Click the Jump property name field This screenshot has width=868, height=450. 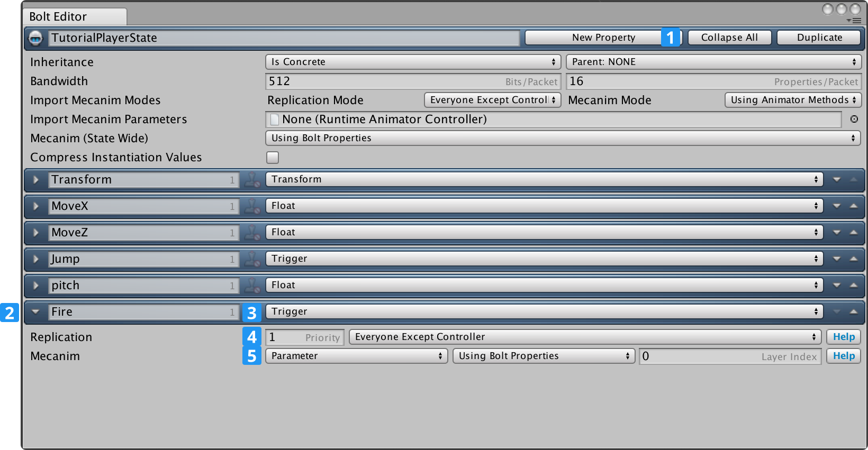[x=143, y=259]
